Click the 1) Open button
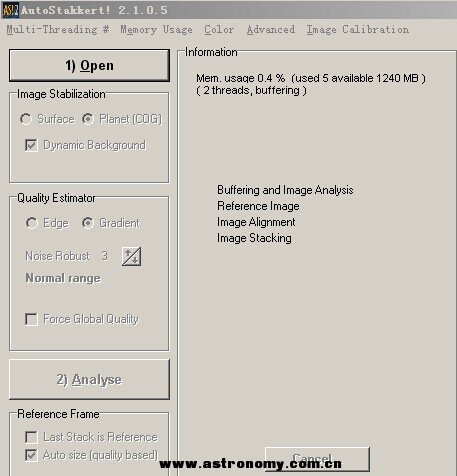The width and height of the screenshot is (457, 476). tap(89, 65)
